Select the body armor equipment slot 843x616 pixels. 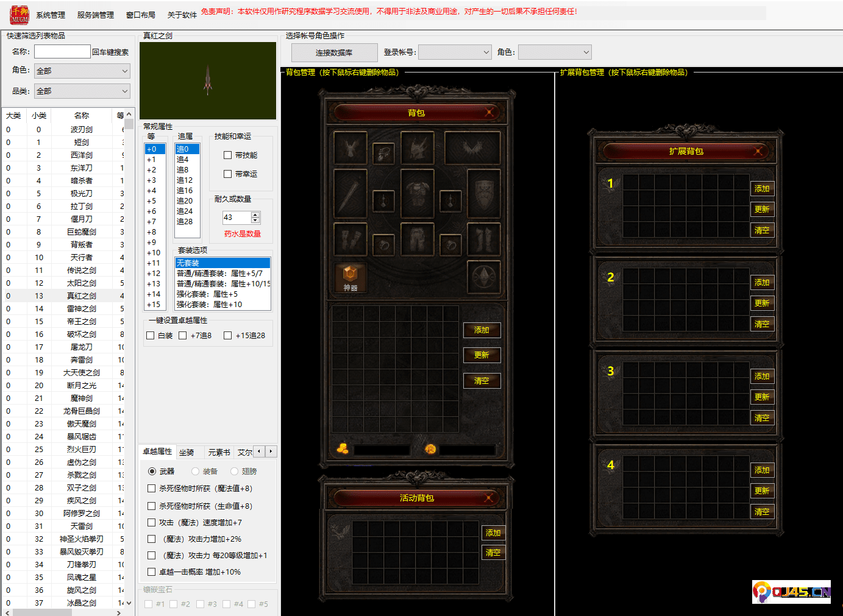click(x=417, y=194)
